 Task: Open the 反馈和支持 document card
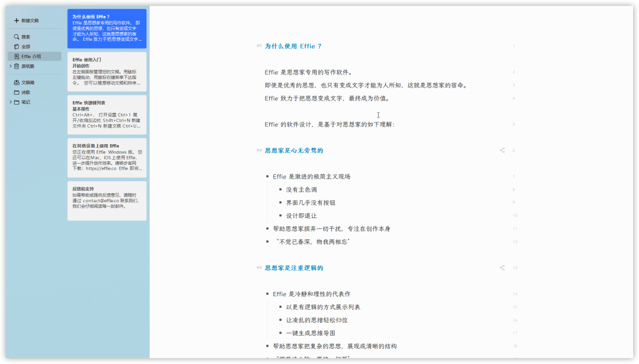point(106,201)
